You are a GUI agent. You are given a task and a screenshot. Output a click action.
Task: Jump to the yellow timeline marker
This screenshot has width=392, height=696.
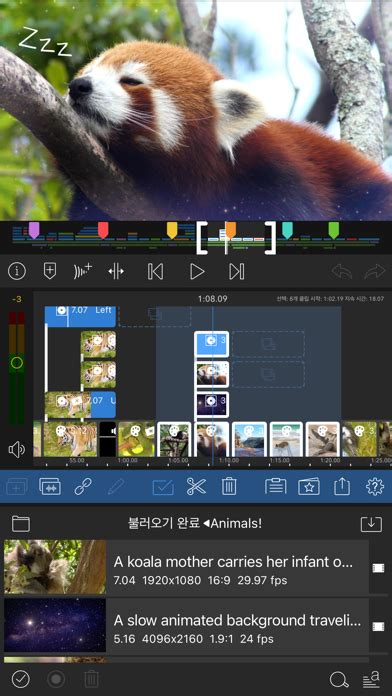[x=172, y=230]
